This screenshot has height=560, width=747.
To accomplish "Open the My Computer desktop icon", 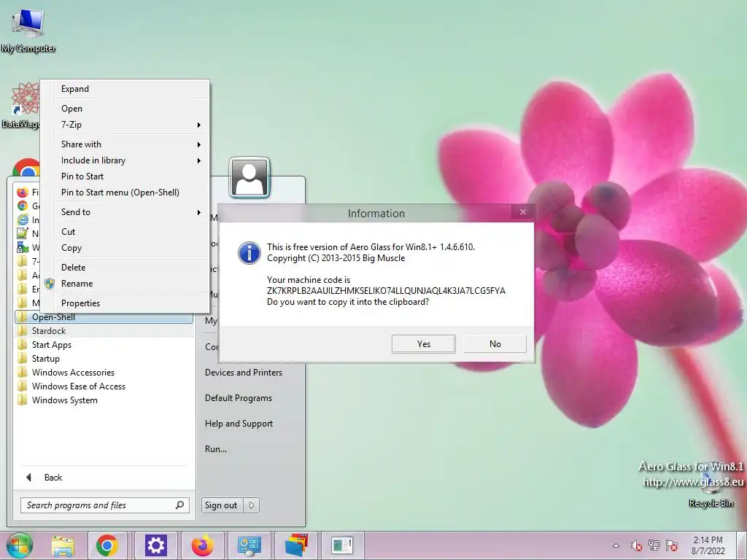I will pos(28,30).
